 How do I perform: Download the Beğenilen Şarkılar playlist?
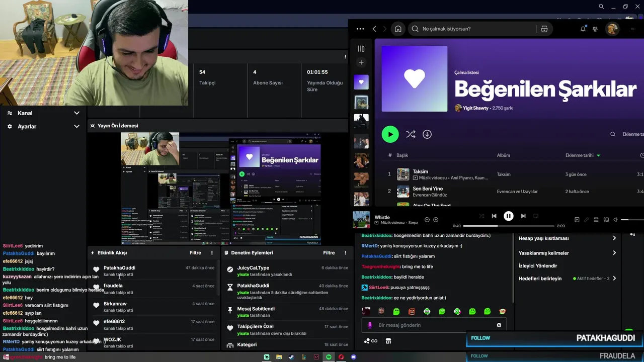(427, 134)
